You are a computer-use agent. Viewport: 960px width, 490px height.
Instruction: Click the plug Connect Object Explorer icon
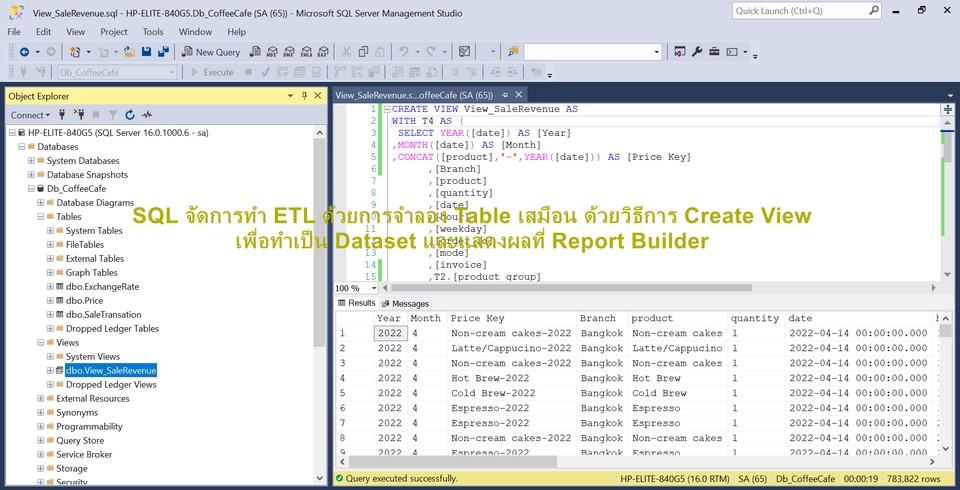[62, 115]
